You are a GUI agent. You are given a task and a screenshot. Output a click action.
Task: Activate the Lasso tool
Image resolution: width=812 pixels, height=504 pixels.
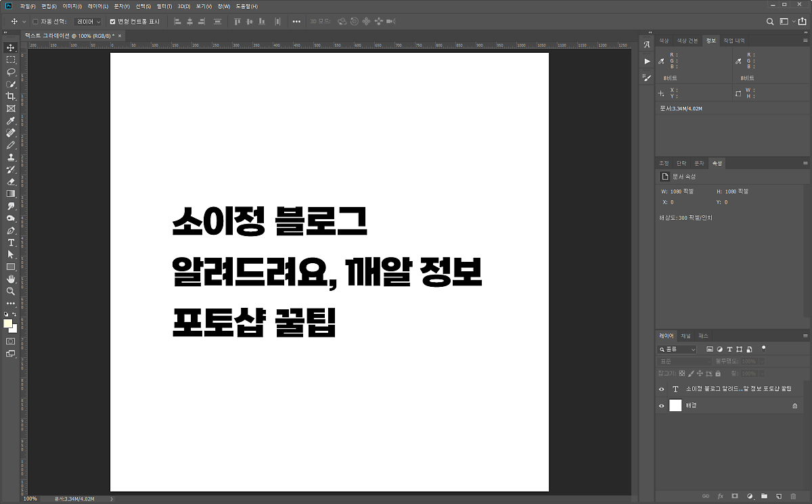coord(11,72)
